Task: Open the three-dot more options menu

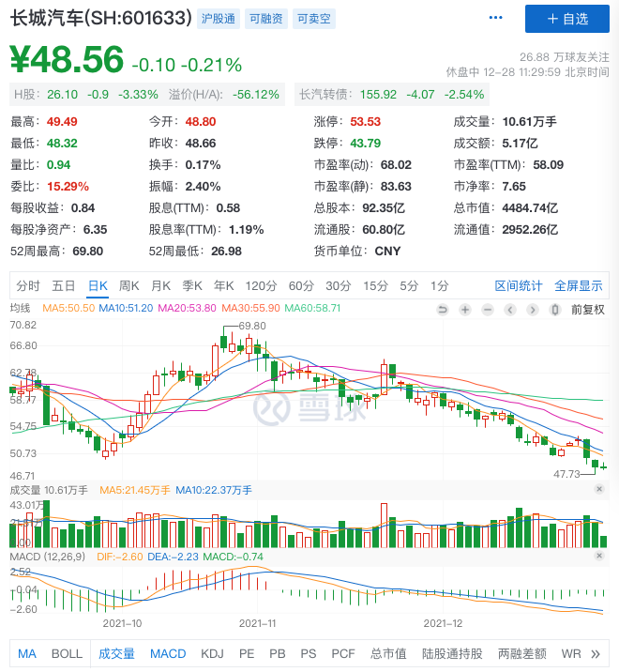Action: 495,18
